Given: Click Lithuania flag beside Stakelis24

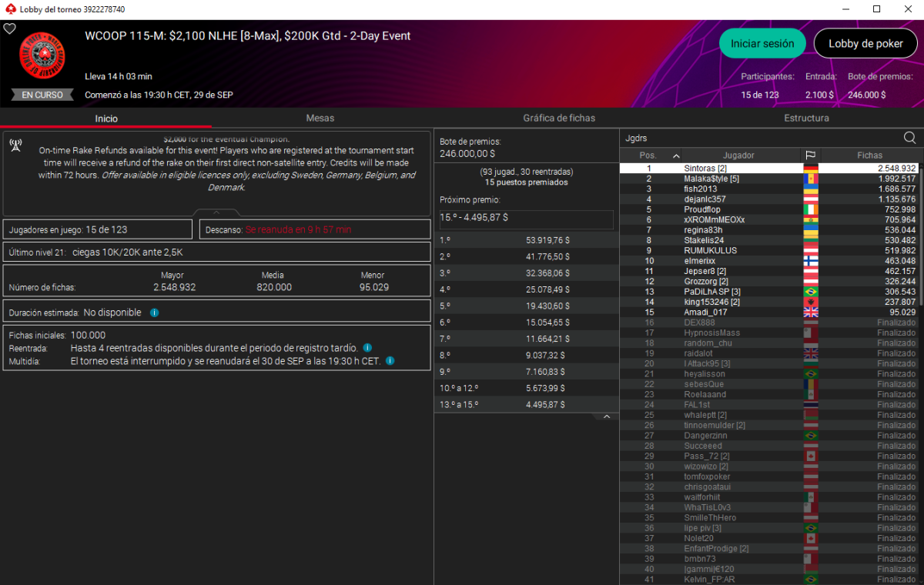Looking at the screenshot, I should [810, 240].
